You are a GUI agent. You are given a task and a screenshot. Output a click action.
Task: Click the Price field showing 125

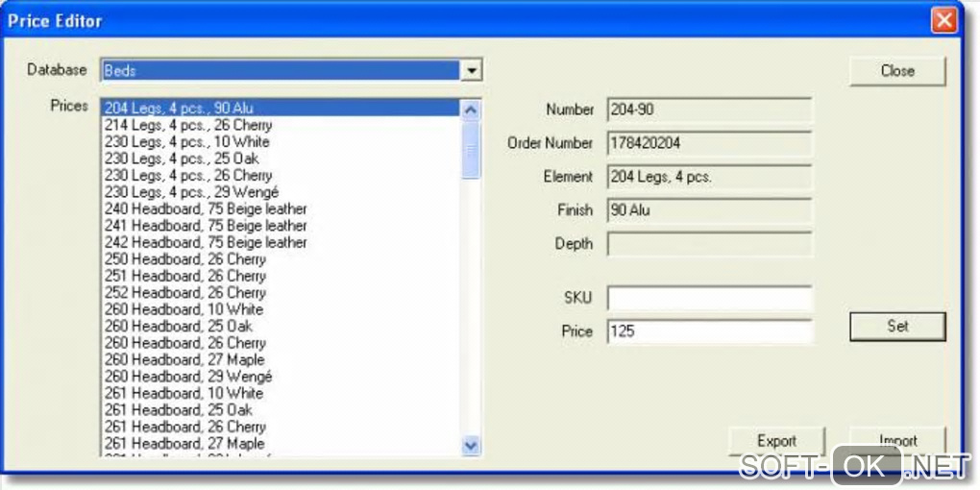[709, 331]
